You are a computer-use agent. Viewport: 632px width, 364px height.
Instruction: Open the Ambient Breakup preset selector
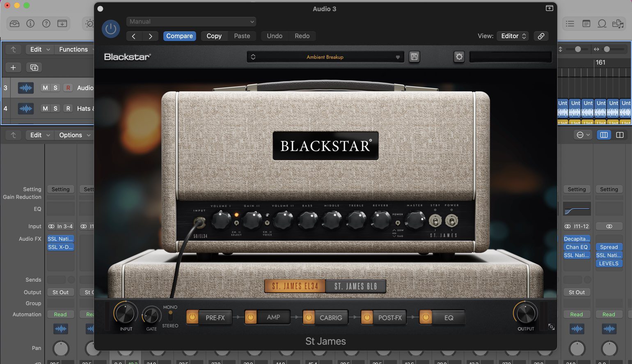[x=325, y=57]
